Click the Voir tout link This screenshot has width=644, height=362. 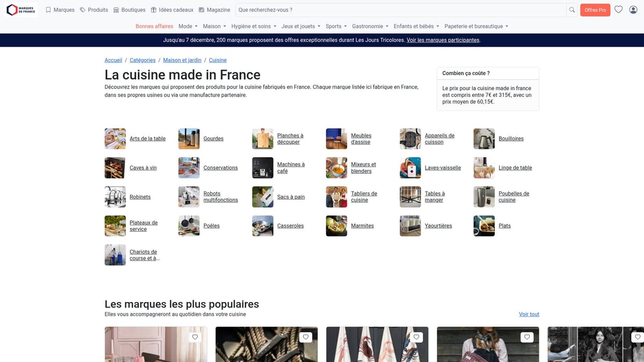[529, 314]
